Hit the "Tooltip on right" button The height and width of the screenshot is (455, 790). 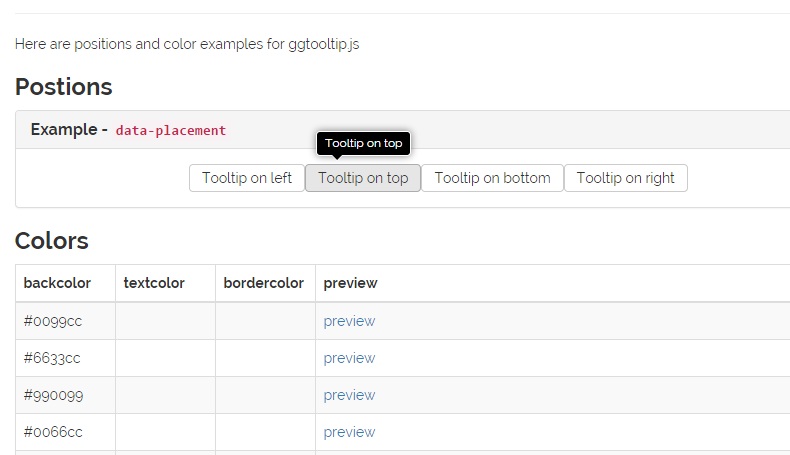pyautogui.click(x=625, y=178)
